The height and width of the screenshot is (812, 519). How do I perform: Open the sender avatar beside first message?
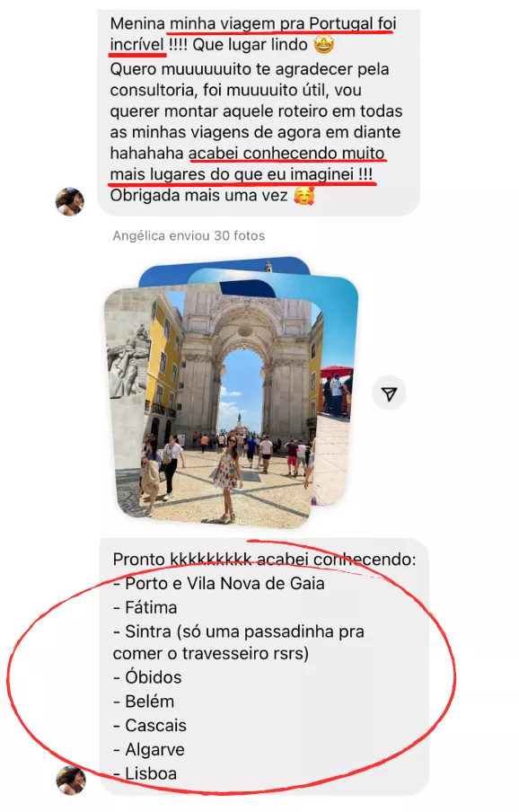pos(70,201)
